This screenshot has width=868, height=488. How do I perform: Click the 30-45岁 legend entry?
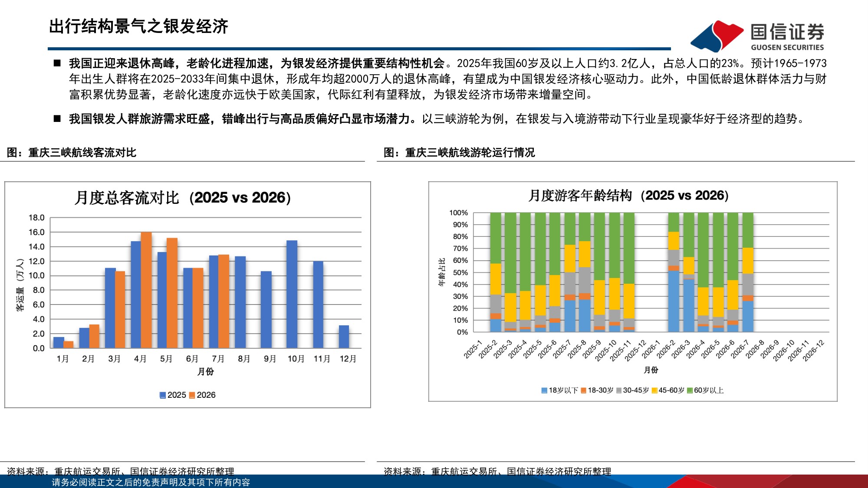coord(632,390)
